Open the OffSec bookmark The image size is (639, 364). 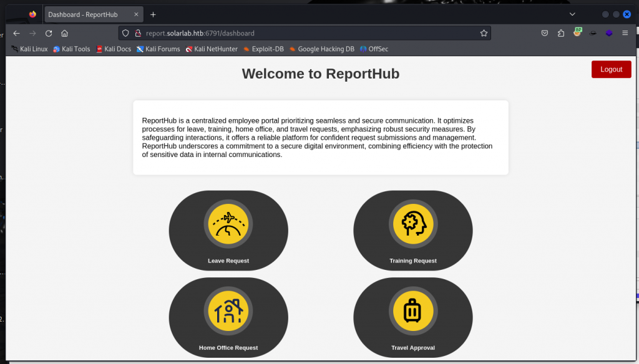click(374, 49)
